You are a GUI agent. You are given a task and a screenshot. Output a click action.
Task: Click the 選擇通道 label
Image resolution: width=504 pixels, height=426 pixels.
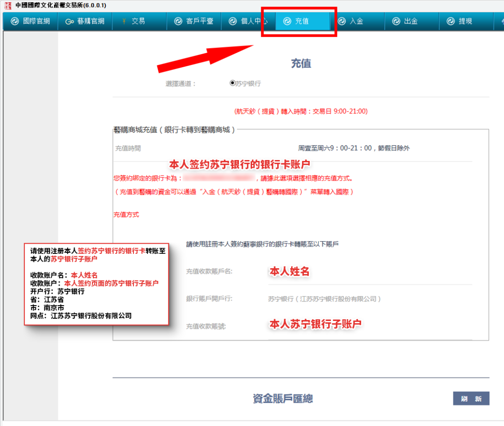click(x=180, y=84)
